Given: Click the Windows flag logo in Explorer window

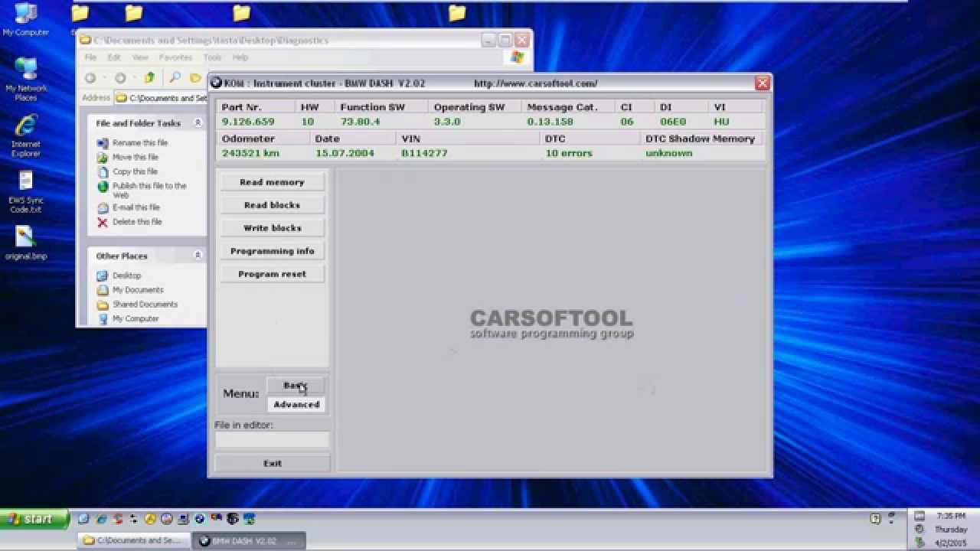Looking at the screenshot, I should click(517, 57).
